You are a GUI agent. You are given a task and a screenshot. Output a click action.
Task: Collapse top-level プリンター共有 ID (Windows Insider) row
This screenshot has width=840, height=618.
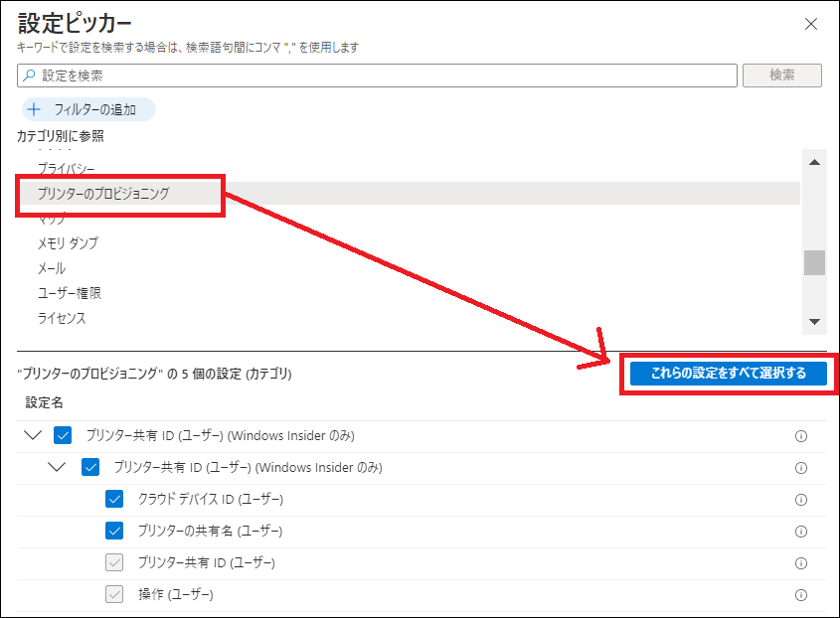click(x=33, y=435)
